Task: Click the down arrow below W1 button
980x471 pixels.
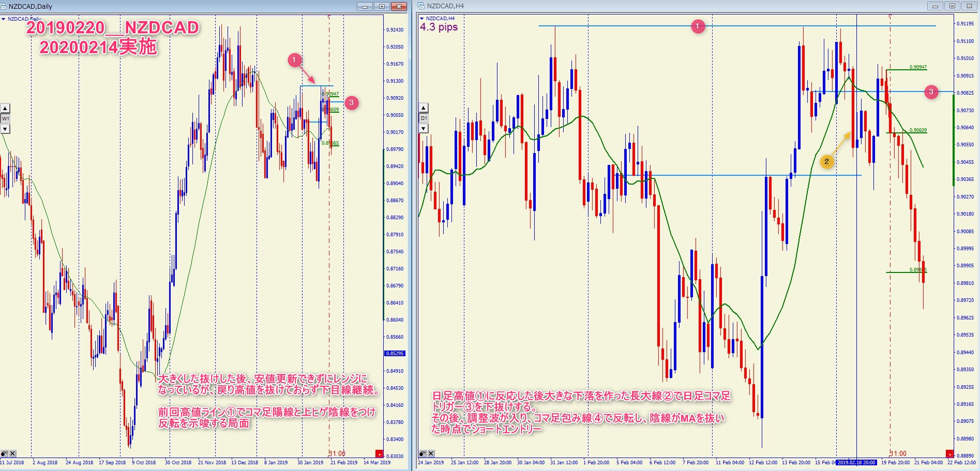Action: click(x=5, y=129)
